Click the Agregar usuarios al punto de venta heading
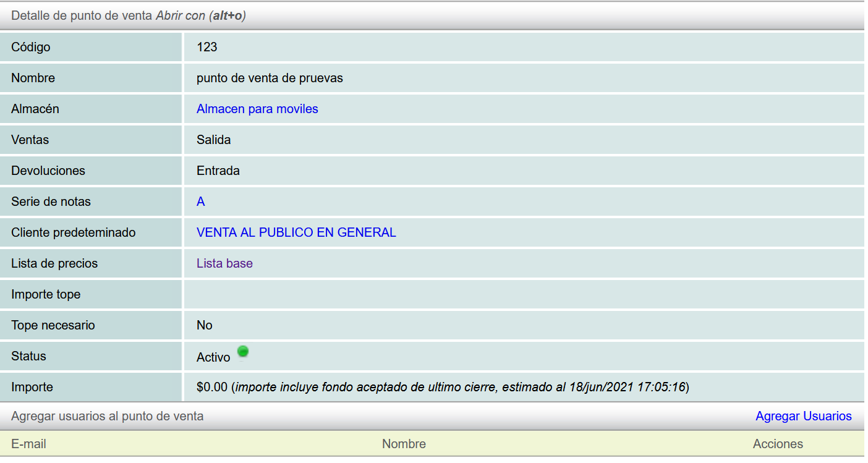The image size is (868, 463). (x=107, y=416)
